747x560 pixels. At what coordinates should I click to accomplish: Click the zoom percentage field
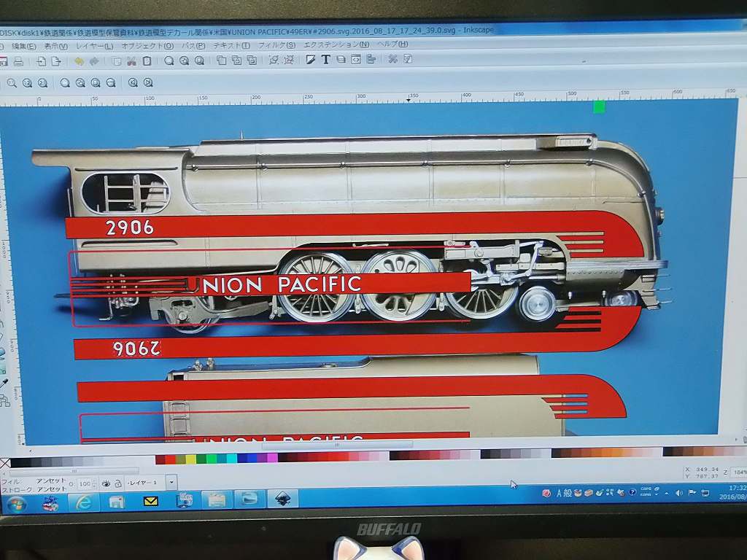coord(739,472)
